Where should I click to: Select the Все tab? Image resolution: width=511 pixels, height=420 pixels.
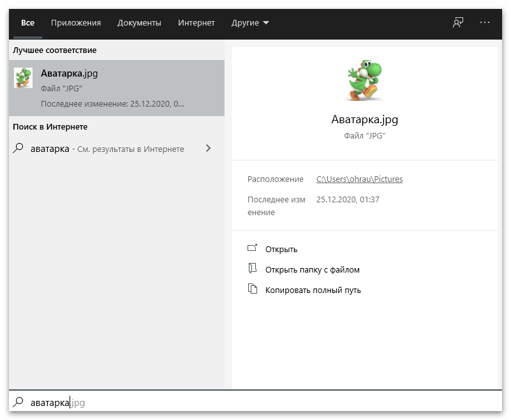27,23
